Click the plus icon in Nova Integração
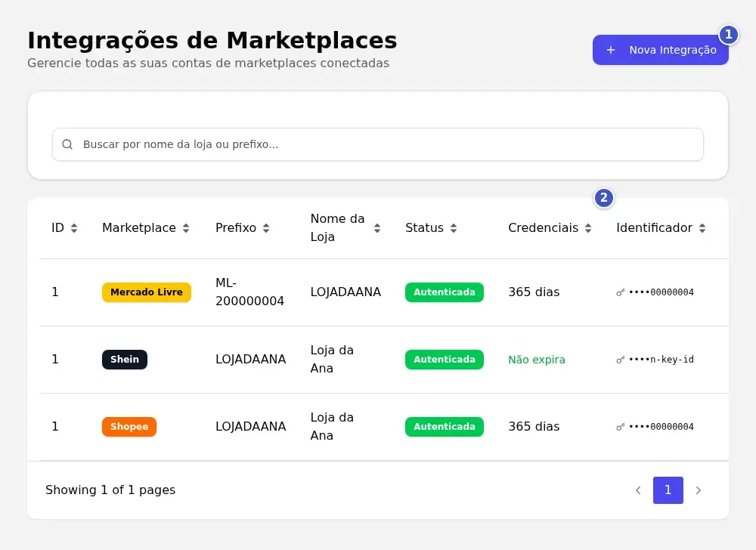The height and width of the screenshot is (550, 756). 610,50
